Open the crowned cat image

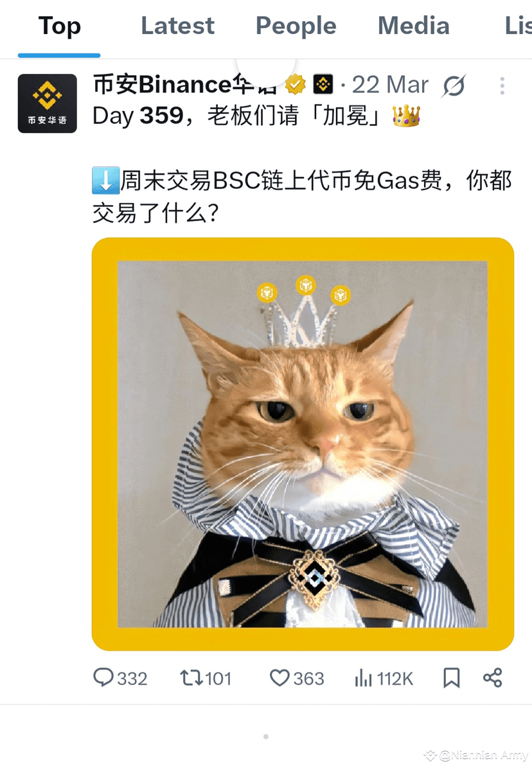click(303, 444)
